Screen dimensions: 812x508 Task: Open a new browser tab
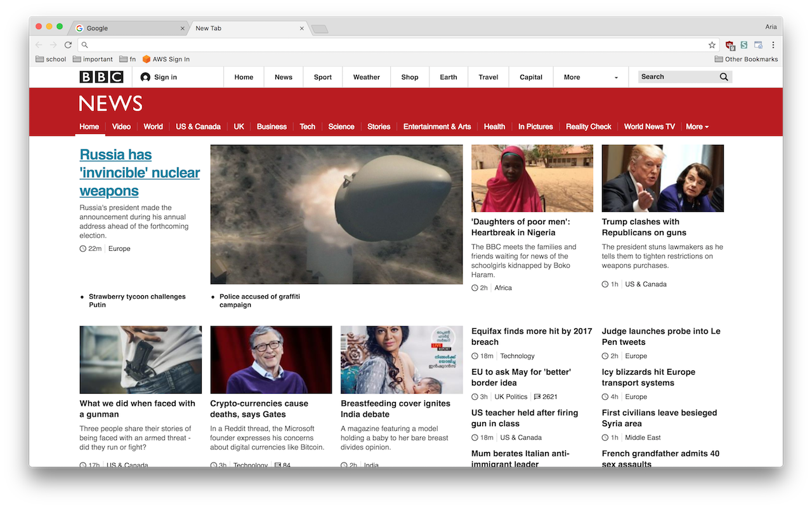tap(320, 29)
